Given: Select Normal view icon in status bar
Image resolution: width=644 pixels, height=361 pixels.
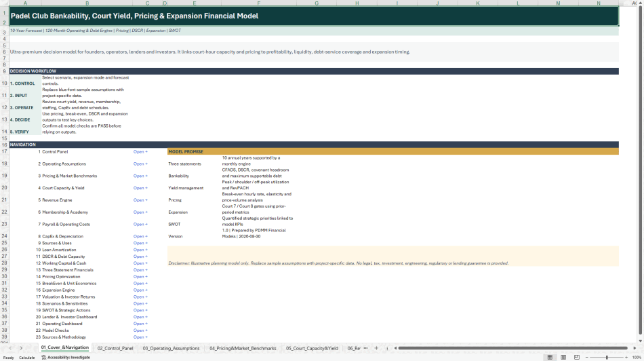Looking at the screenshot, I should [550, 358].
